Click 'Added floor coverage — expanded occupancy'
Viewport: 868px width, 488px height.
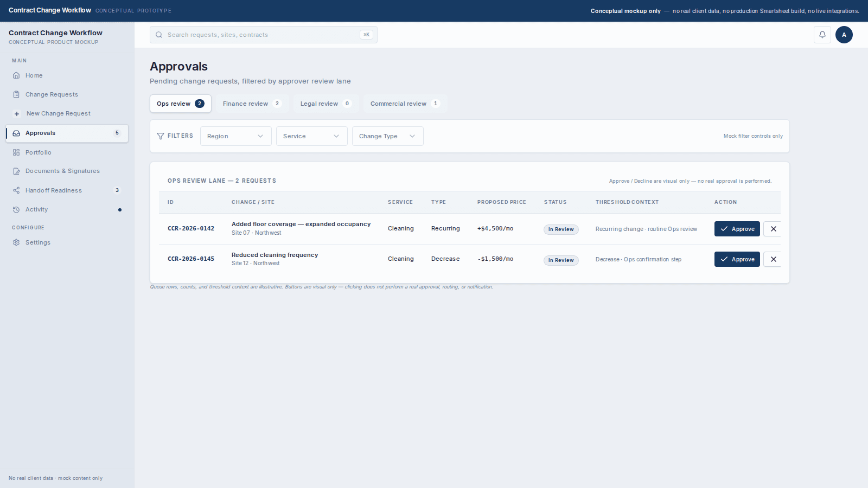coord(301,224)
